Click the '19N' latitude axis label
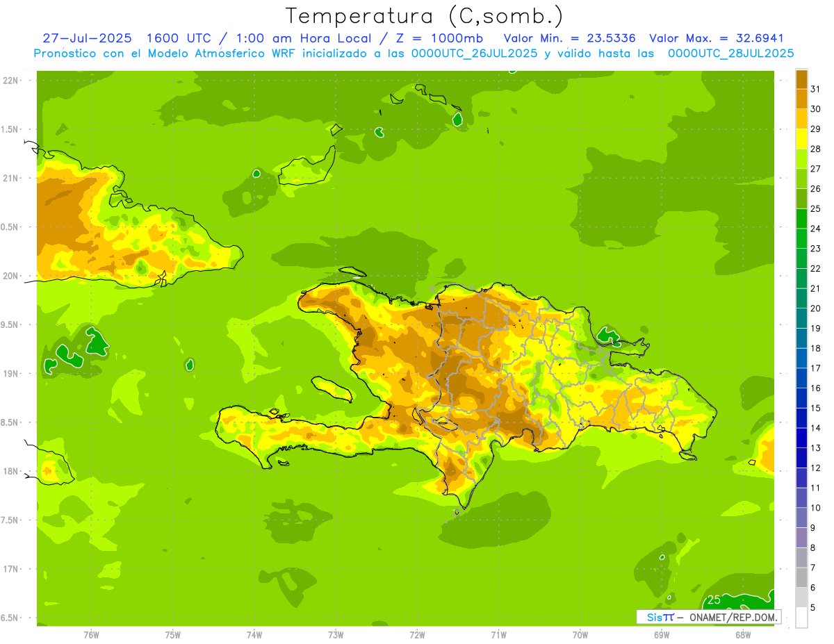834x644 pixels. tap(11, 374)
